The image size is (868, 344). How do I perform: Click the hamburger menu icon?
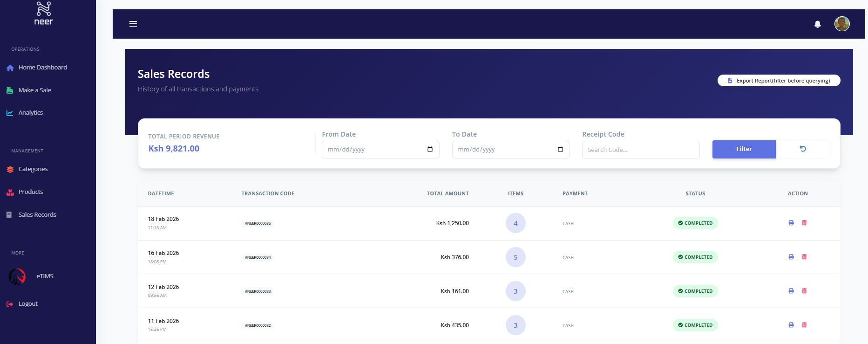pos(133,24)
